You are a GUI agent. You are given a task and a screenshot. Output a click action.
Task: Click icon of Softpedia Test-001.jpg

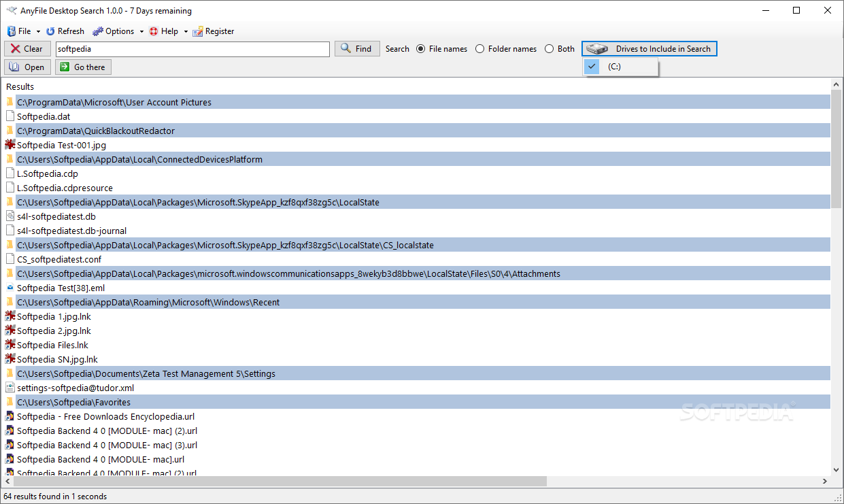coord(10,145)
